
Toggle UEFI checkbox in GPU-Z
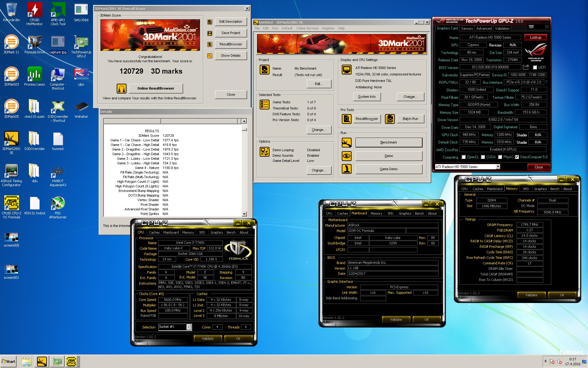(535, 67)
